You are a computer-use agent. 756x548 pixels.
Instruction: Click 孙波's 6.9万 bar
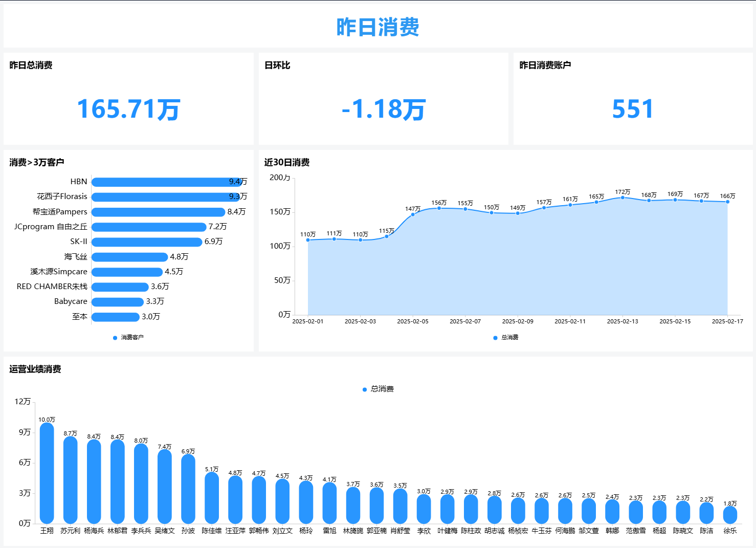pos(188,489)
